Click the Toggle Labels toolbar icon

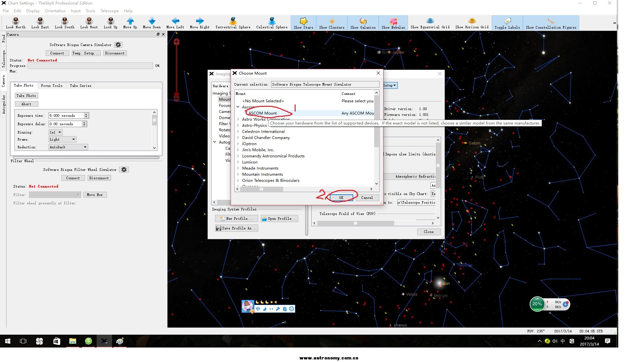coord(507,23)
